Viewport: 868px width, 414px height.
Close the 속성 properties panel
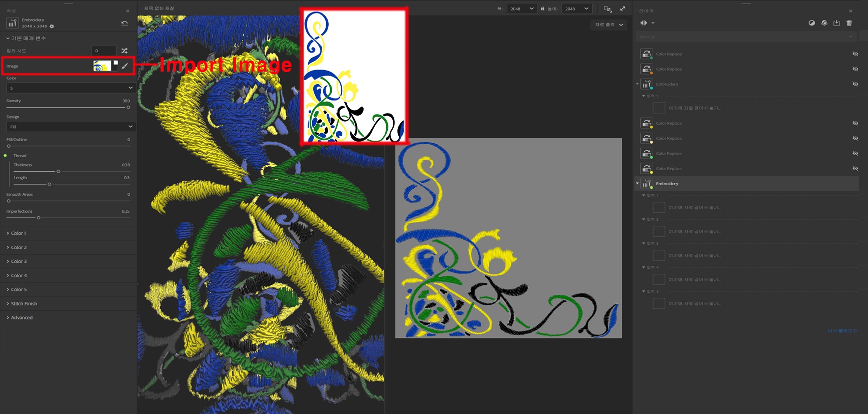[128, 11]
